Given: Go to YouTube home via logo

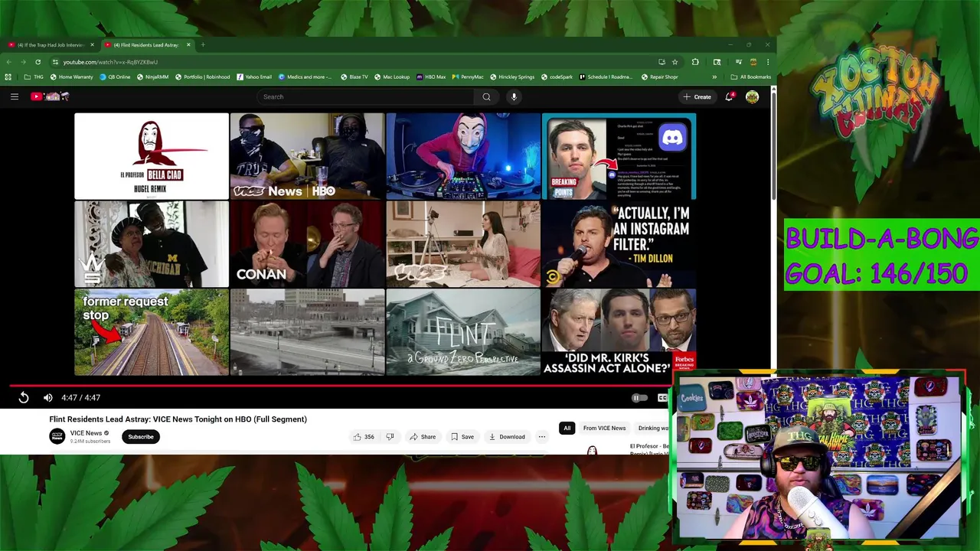Looking at the screenshot, I should [x=50, y=96].
